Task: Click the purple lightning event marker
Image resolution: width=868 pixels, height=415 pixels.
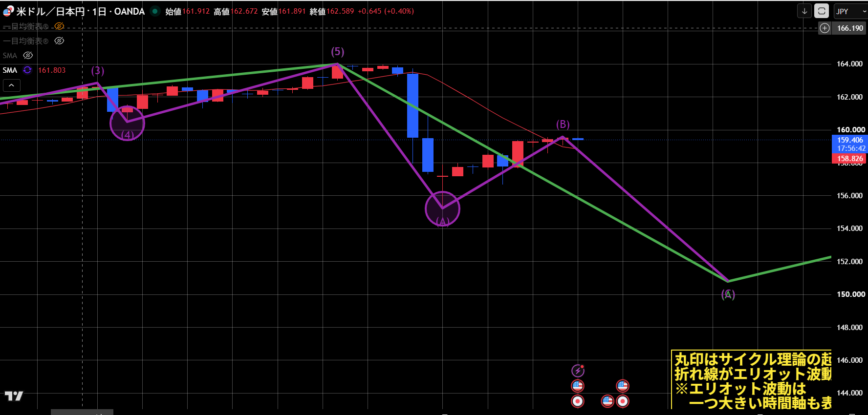Action: pyautogui.click(x=578, y=371)
